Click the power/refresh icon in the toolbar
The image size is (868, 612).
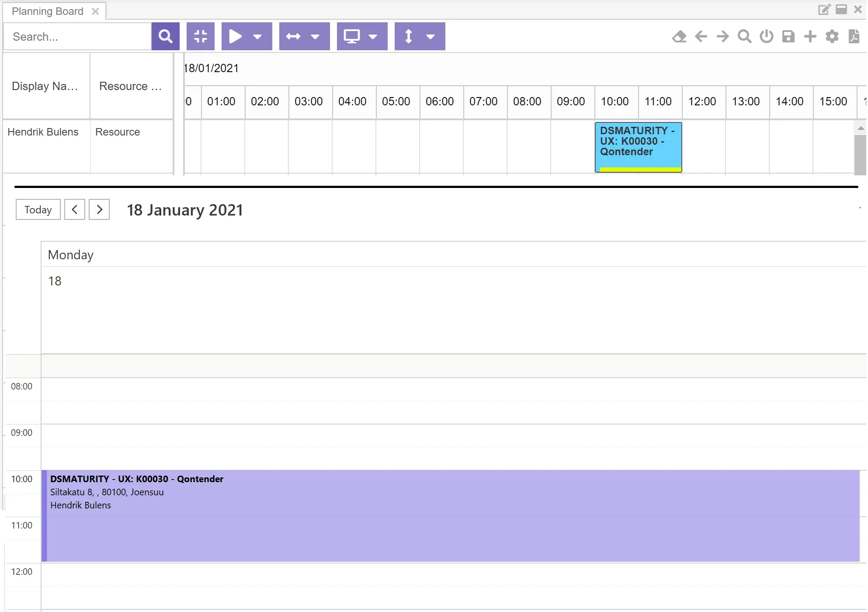click(x=766, y=36)
